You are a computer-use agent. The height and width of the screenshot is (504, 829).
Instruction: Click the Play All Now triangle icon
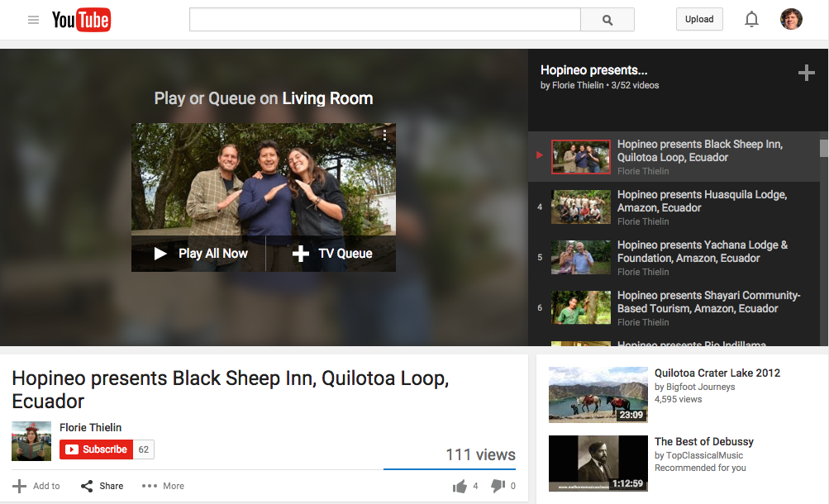160,254
